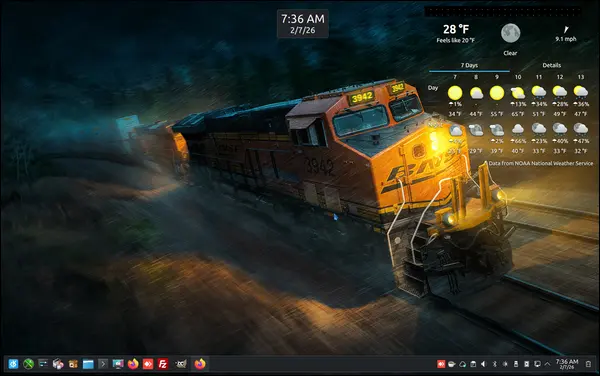Click the desktop clock widget 7:36 AM
This screenshot has width=600, height=376.
pos(303,24)
